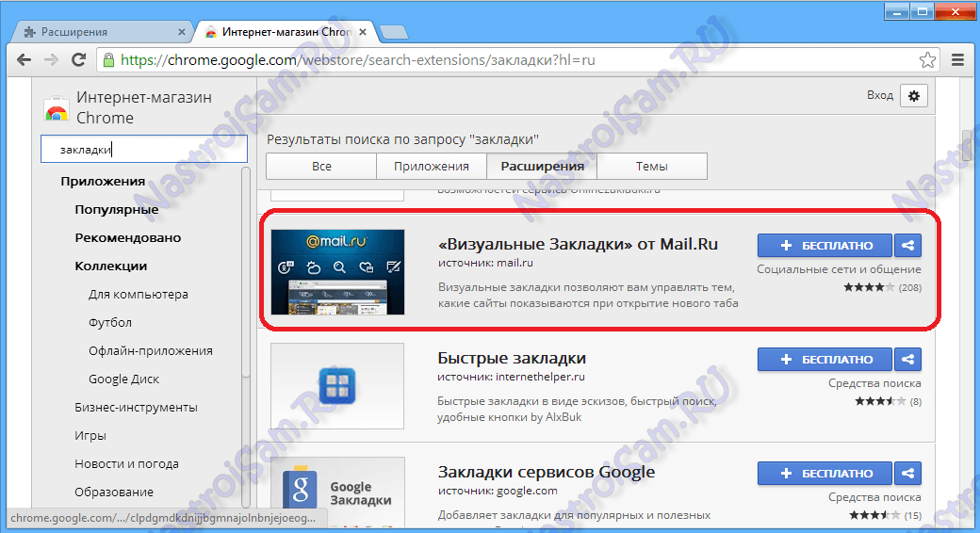Screen dimensions: 980x533
Task: Click the green padlock security icon
Action: click(108, 60)
